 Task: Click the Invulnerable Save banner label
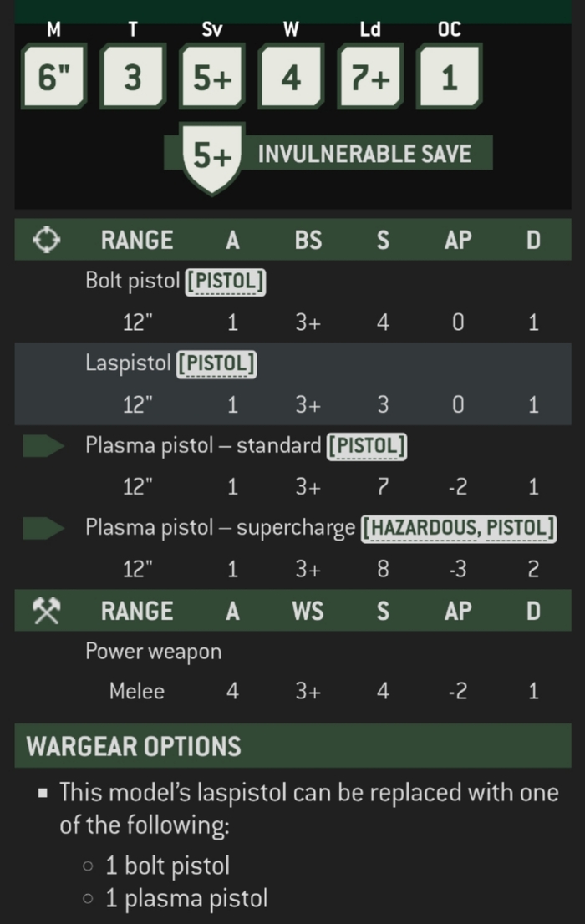(x=364, y=154)
